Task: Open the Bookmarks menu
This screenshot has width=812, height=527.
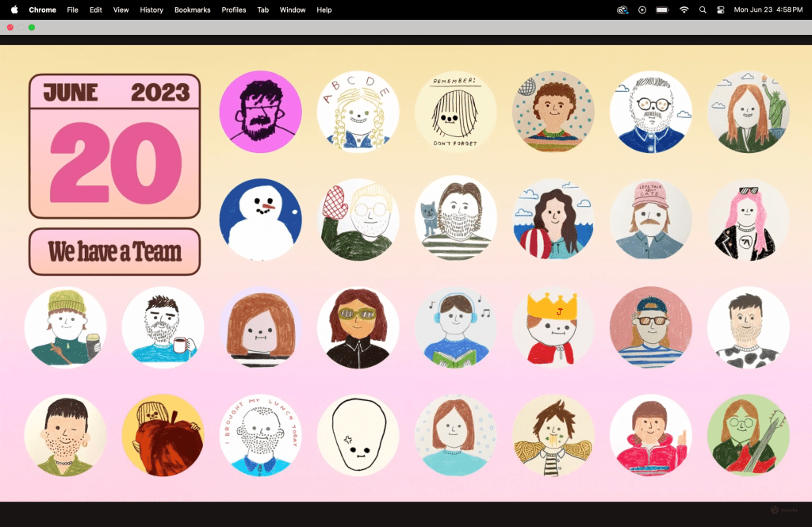Action: click(193, 10)
